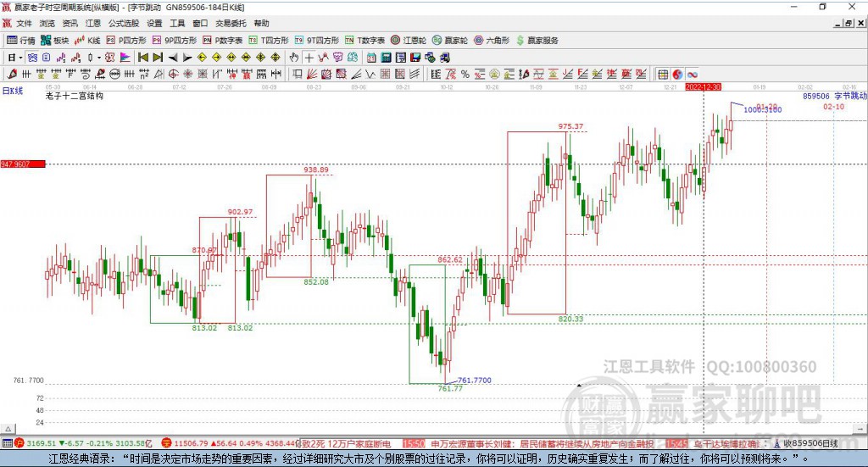
Task: Click the red 947.9607 price label
Action: pyautogui.click(x=23, y=164)
